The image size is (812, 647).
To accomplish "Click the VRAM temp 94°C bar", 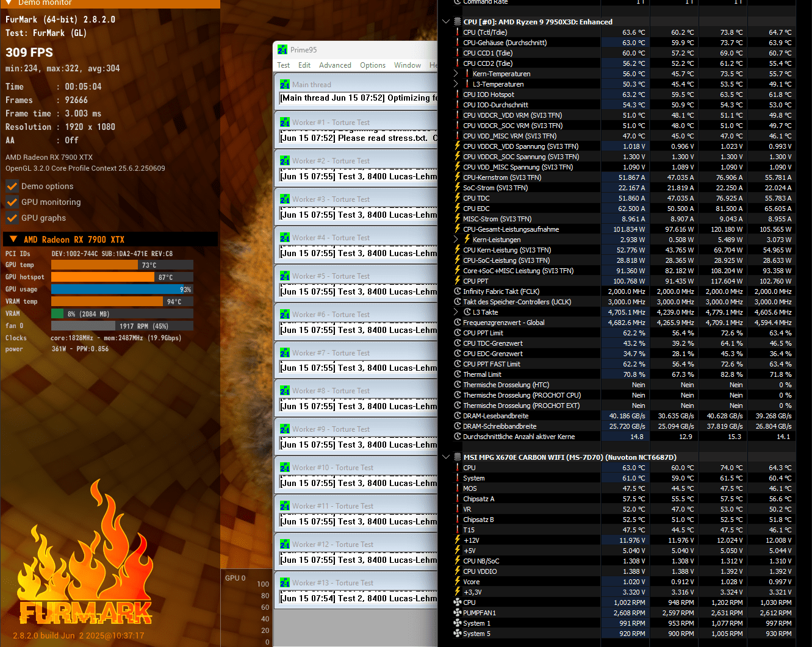I will (122, 301).
